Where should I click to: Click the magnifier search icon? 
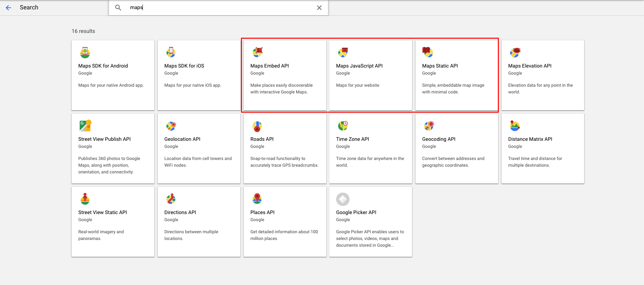tap(118, 8)
